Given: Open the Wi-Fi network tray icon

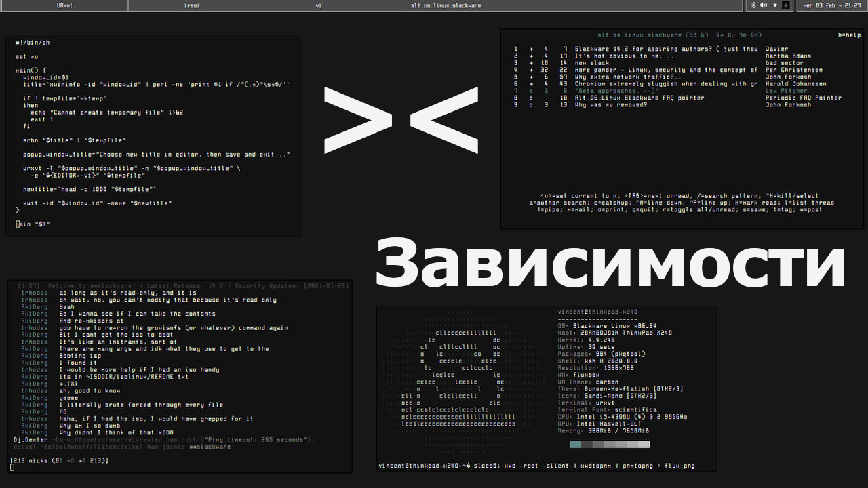Looking at the screenshot, I should click(775, 5).
